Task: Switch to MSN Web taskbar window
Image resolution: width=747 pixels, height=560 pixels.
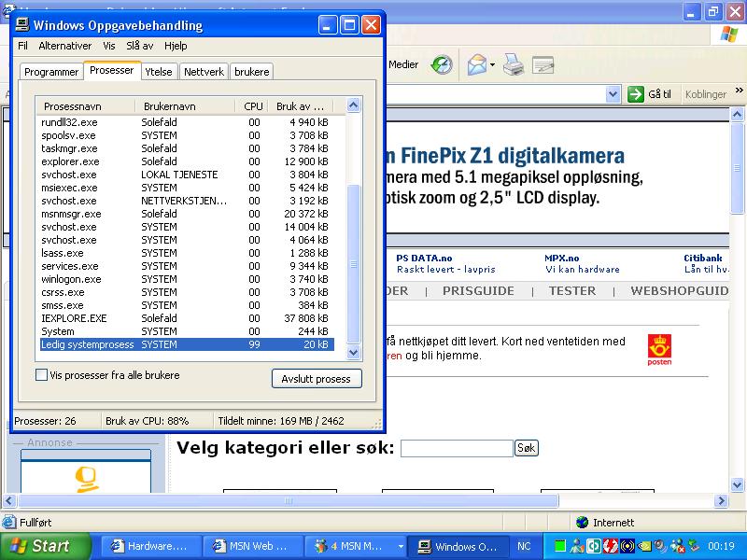Action: pyautogui.click(x=253, y=547)
